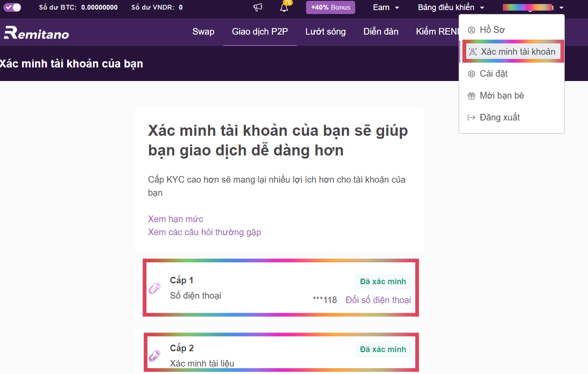The width and height of the screenshot is (588, 374).
Task: Open the Diễn đàn tab
Action: [x=381, y=32]
